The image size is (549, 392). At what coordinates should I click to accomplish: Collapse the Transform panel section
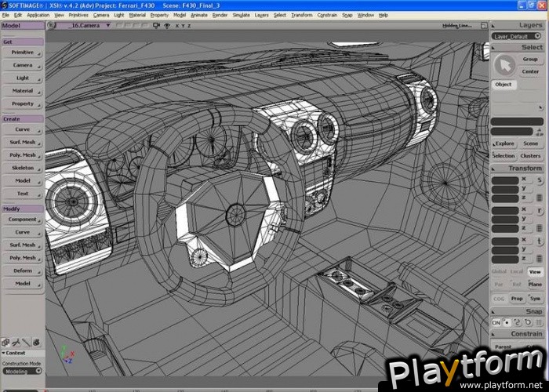tap(493, 169)
